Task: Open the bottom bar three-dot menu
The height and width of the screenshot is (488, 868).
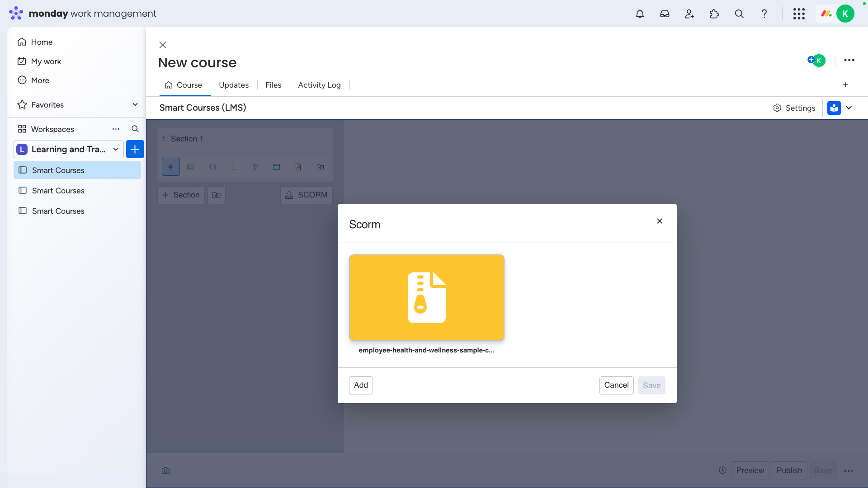Action: coord(849,471)
